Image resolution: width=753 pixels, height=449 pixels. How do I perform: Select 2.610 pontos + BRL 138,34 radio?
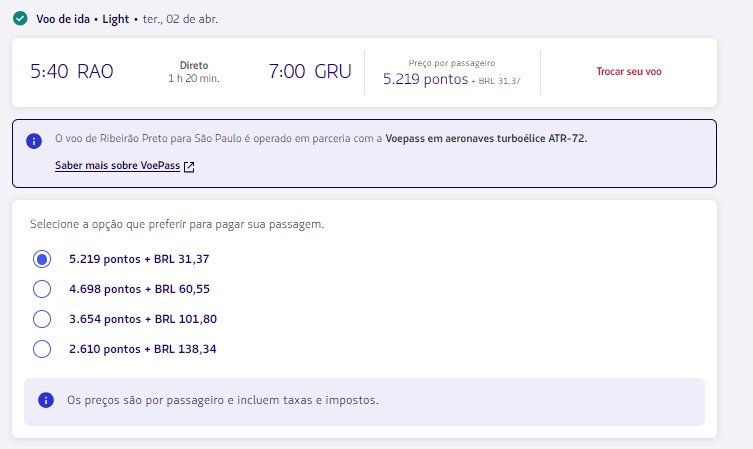pyautogui.click(x=42, y=349)
